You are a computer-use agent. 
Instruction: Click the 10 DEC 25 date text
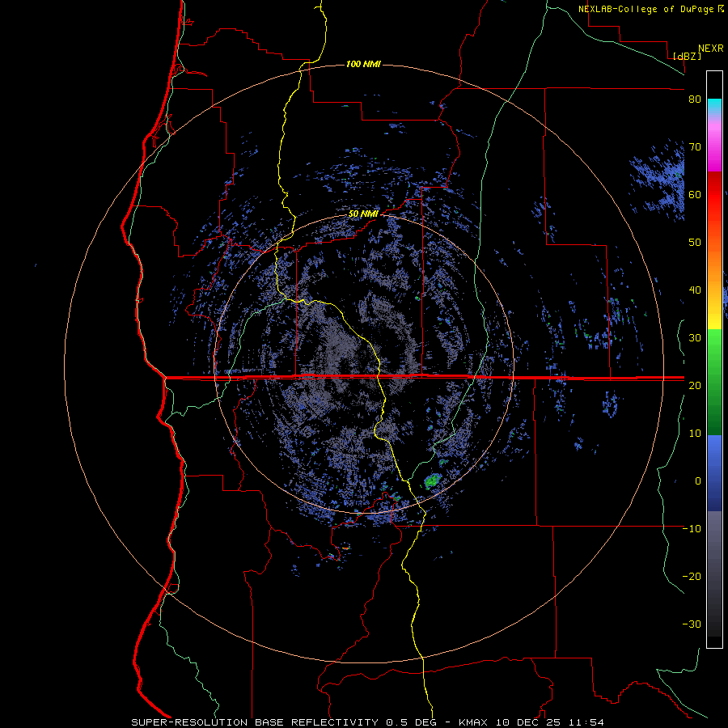pos(530,722)
